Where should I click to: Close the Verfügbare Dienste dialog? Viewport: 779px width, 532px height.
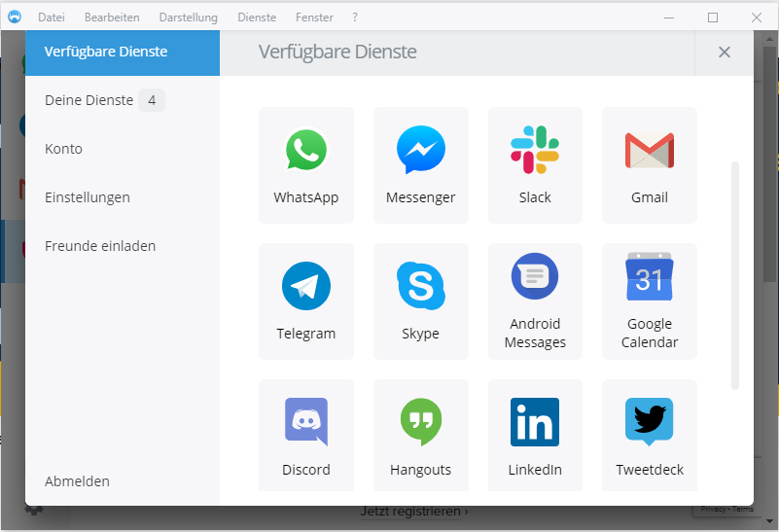pos(724,53)
